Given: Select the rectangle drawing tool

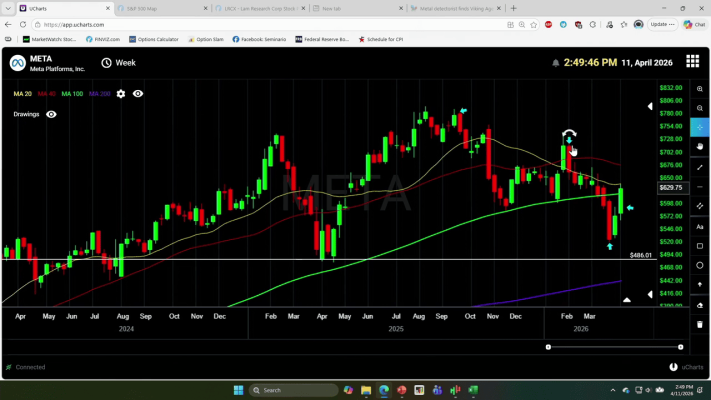Looking at the screenshot, I should [700, 246].
